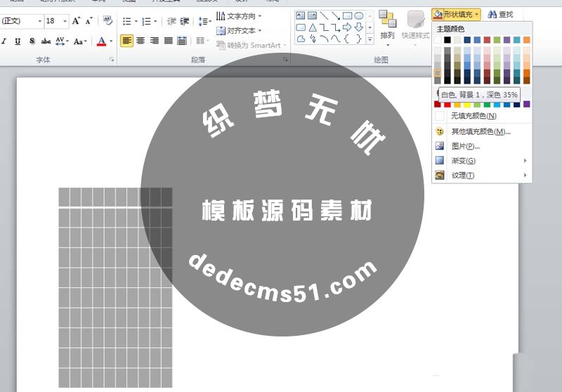Image resolution: width=562 pixels, height=392 pixels.
Task: Select the elbow arrow connector shape
Action: tap(335, 27)
